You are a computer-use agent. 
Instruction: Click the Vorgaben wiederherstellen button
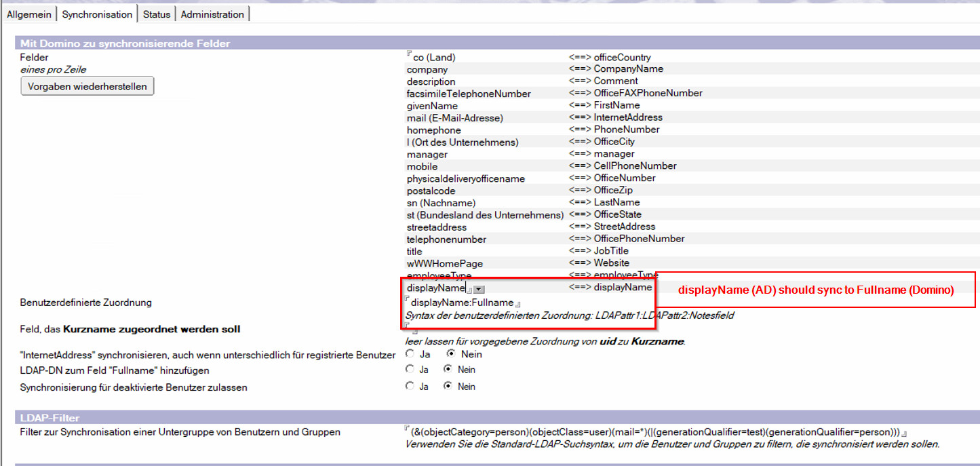87,86
